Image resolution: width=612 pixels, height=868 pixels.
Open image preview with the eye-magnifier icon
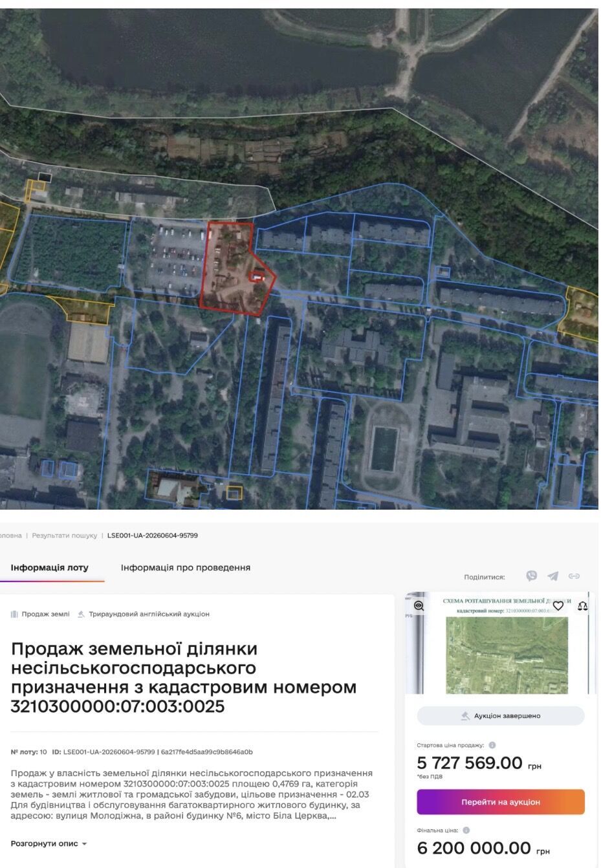click(x=419, y=606)
